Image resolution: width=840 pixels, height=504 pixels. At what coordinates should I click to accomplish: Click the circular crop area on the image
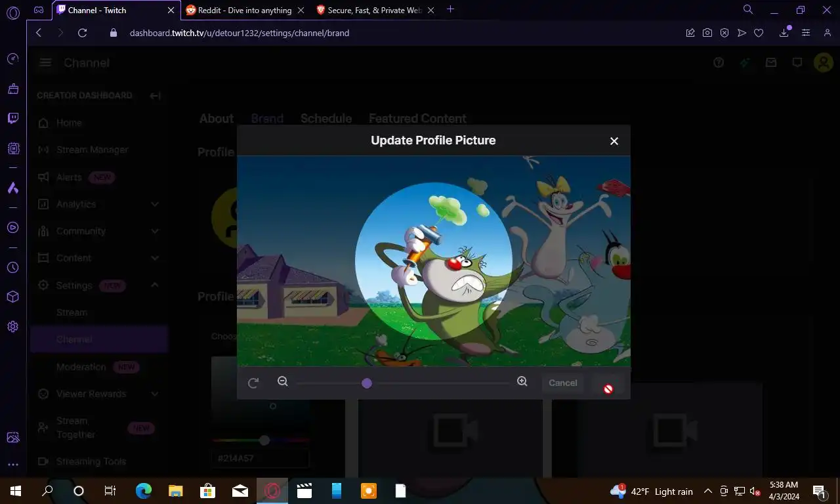(x=433, y=261)
